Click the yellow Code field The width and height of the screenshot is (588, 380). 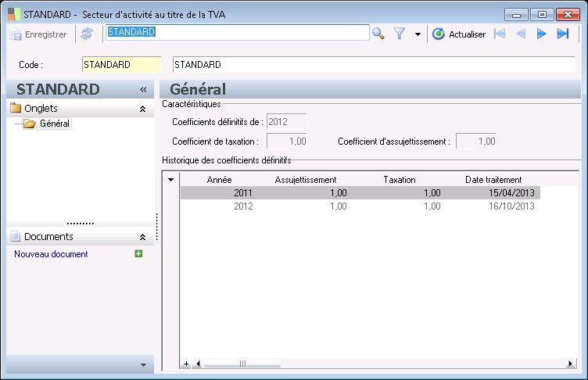click(x=121, y=65)
